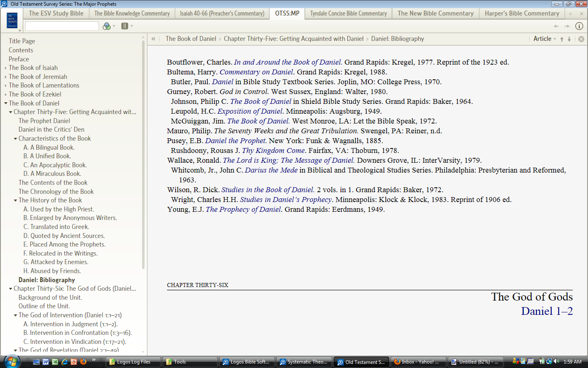Switch to Untitled (82%) taskbar window
Viewport: 588px width, 368px height.
point(475,362)
